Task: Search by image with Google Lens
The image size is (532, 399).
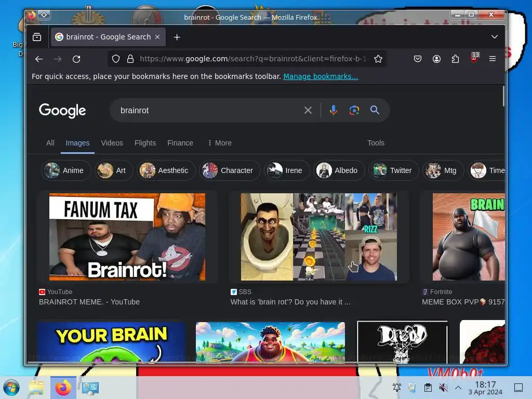Action: [354, 110]
